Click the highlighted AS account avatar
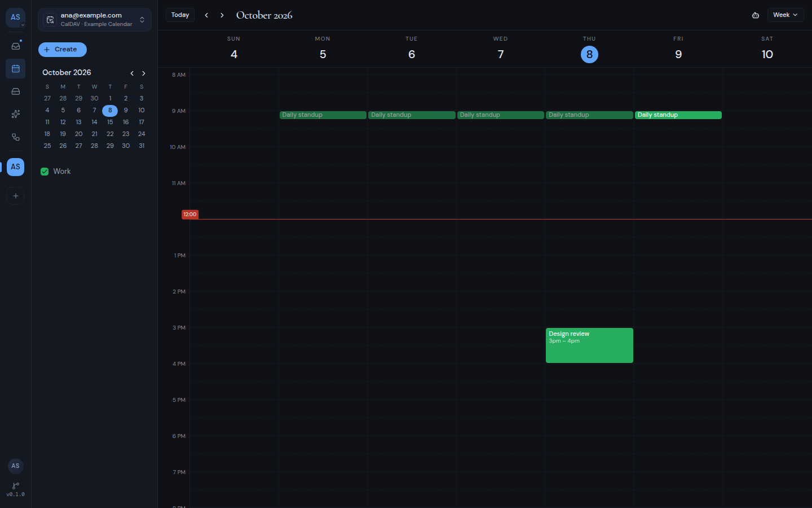The width and height of the screenshot is (812, 508). click(x=16, y=167)
